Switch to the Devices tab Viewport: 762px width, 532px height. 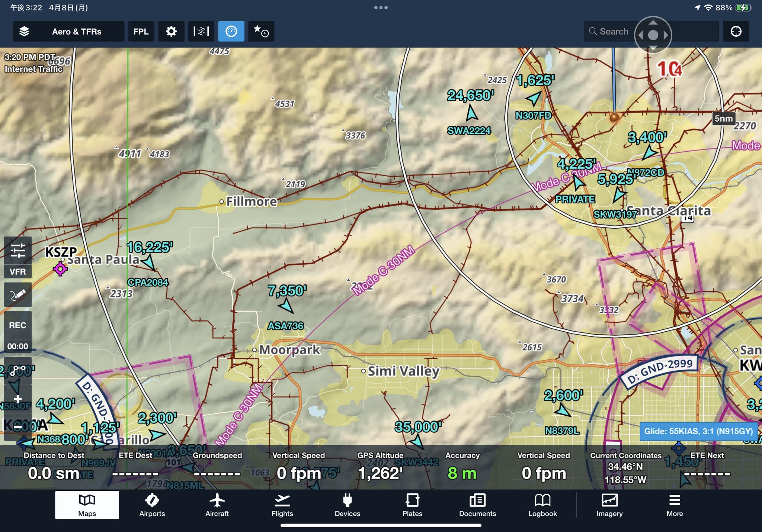click(x=348, y=505)
